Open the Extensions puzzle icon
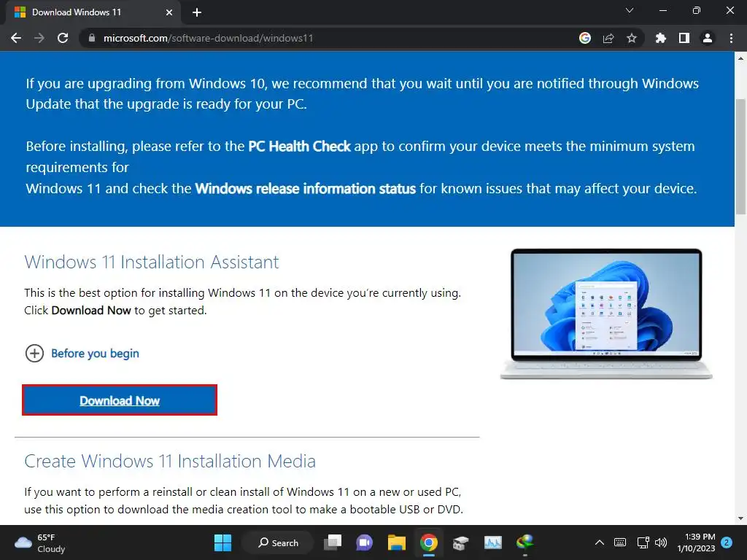This screenshot has height=560, width=747. (x=661, y=38)
